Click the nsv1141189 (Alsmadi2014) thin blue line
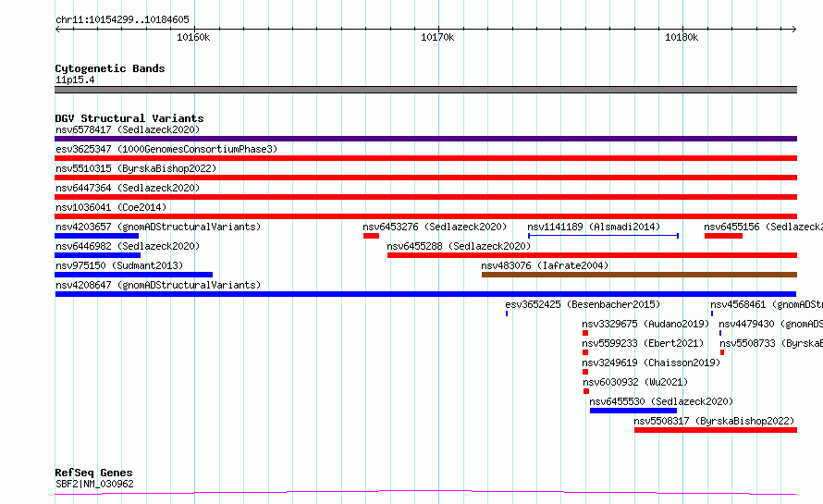Screen dimensions: 823x504 point(604,236)
